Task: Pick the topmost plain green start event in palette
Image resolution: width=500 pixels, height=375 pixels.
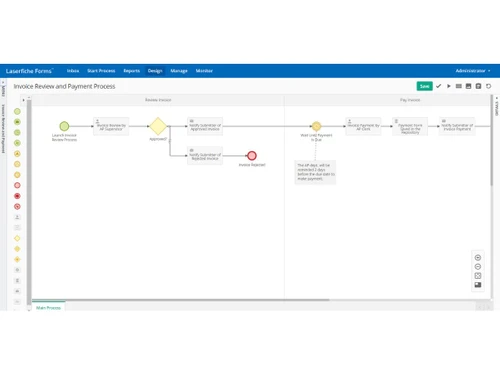Action: [17, 111]
